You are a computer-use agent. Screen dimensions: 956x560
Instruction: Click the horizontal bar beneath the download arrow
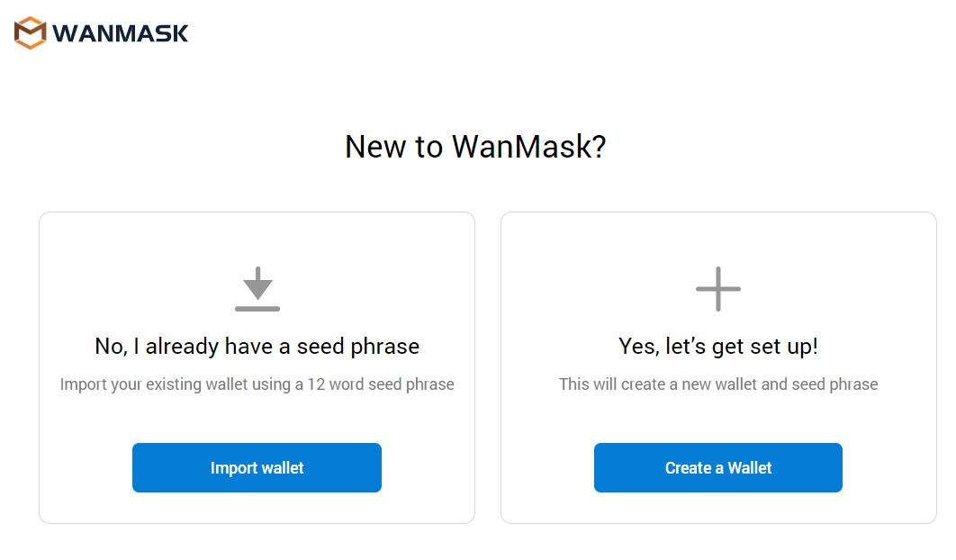pos(257,309)
